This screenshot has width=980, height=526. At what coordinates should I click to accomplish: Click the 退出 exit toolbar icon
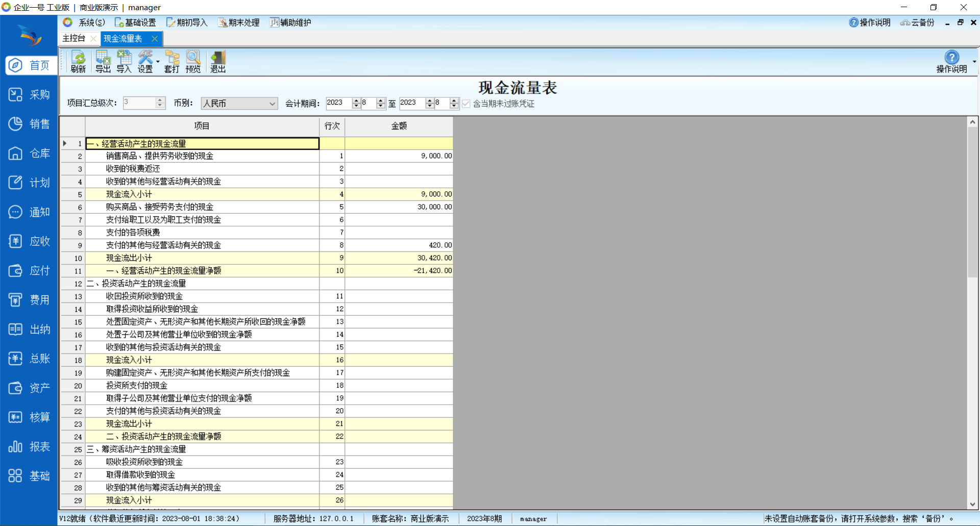click(x=218, y=62)
